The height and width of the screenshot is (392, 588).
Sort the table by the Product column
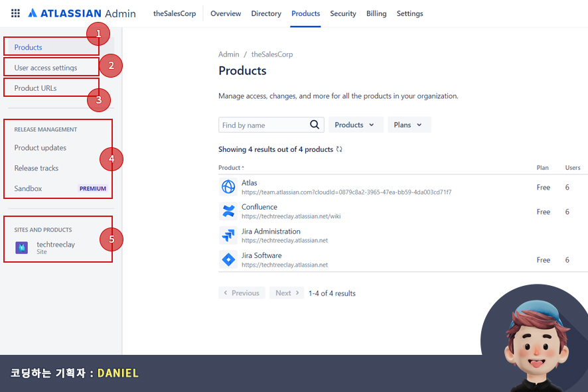(x=231, y=168)
